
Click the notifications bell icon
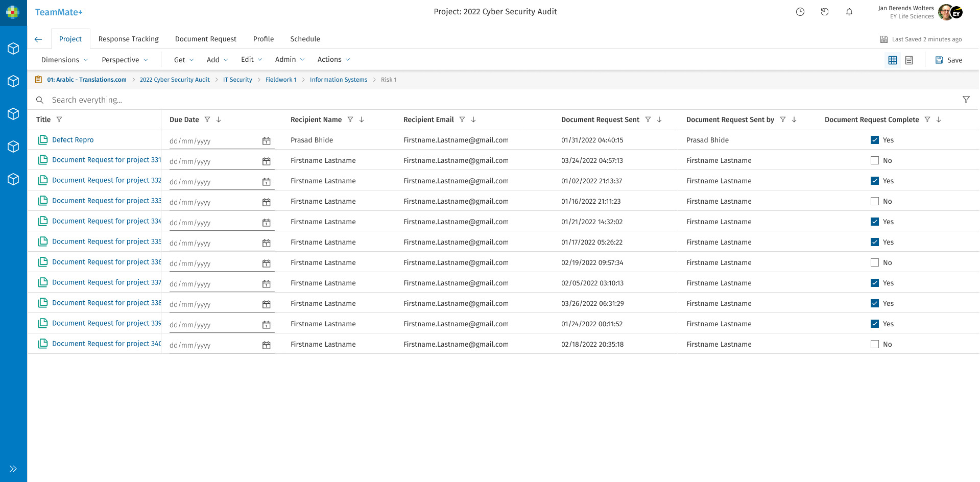point(849,12)
